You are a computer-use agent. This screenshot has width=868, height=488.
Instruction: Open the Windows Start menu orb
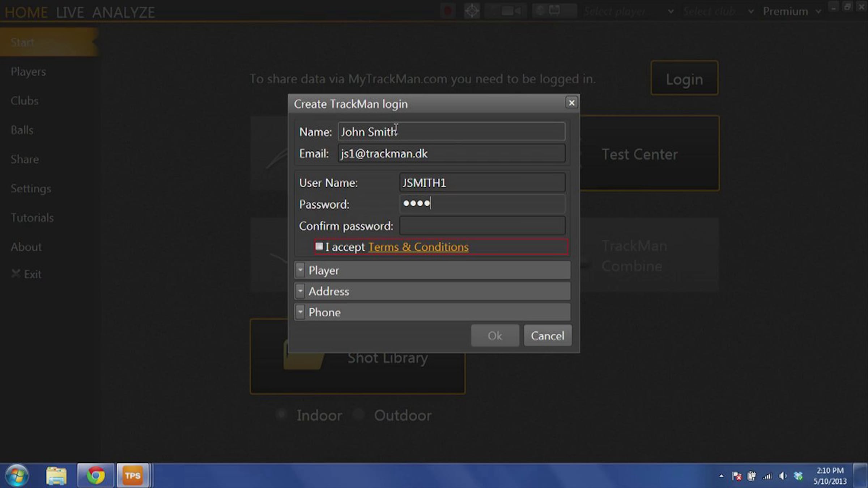[x=17, y=475]
